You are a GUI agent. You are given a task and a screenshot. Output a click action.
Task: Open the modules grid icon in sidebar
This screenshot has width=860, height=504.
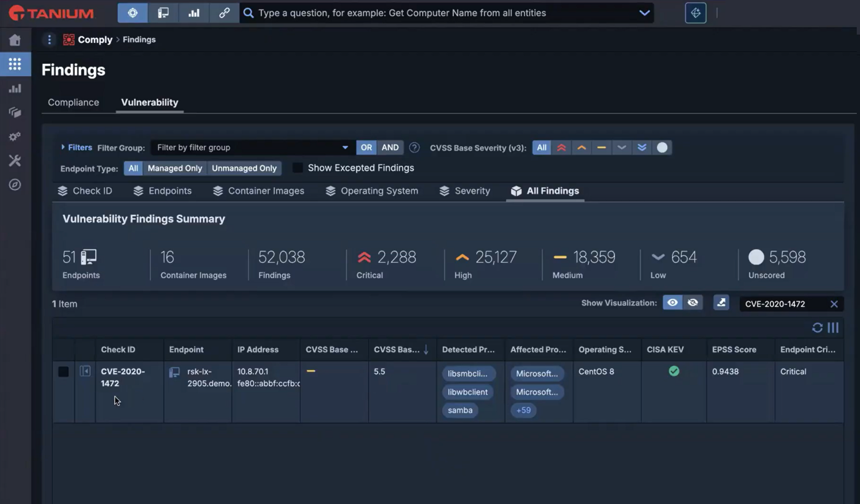(x=15, y=64)
